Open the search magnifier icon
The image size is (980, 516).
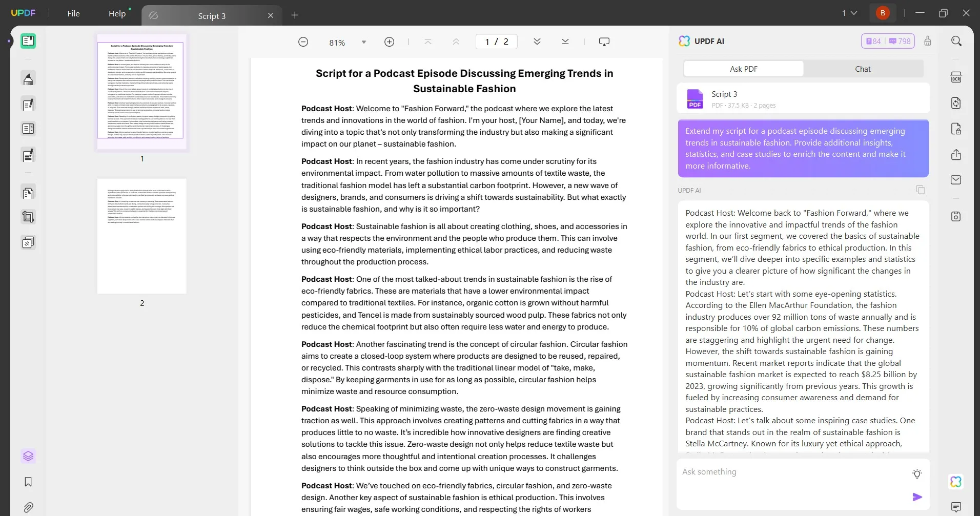[x=956, y=41]
